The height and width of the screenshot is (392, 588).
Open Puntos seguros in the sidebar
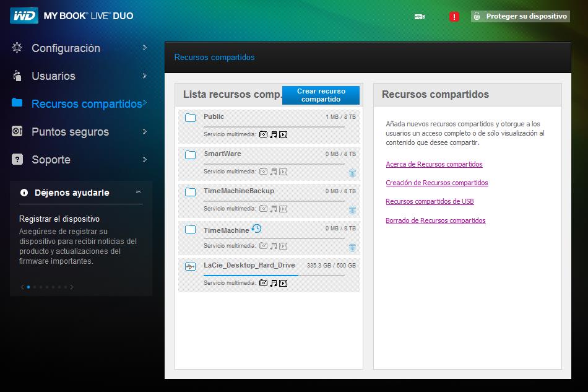coord(70,131)
